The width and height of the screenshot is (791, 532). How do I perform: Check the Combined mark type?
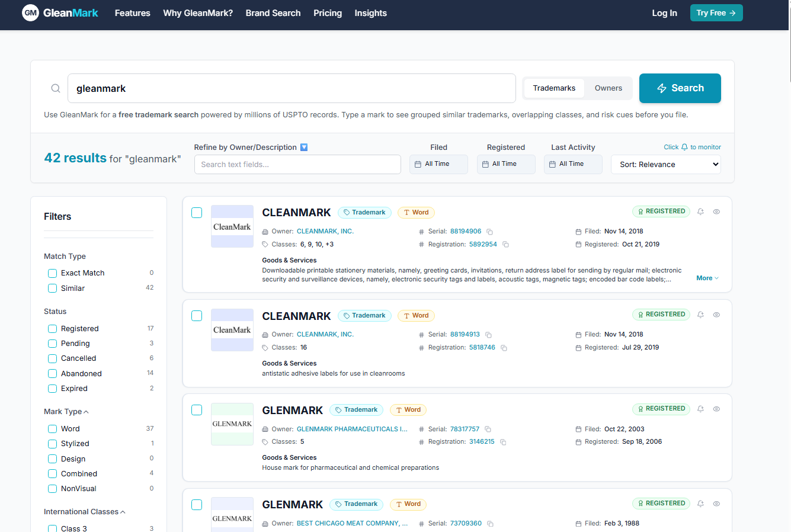point(53,474)
